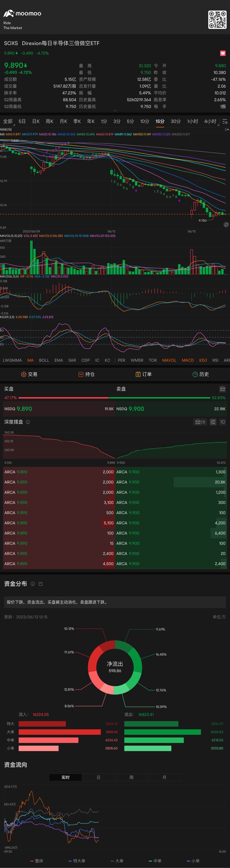Screen dimensions: 230x868
Task: Open the depth levels 10 dropdown
Action: (x=222, y=422)
